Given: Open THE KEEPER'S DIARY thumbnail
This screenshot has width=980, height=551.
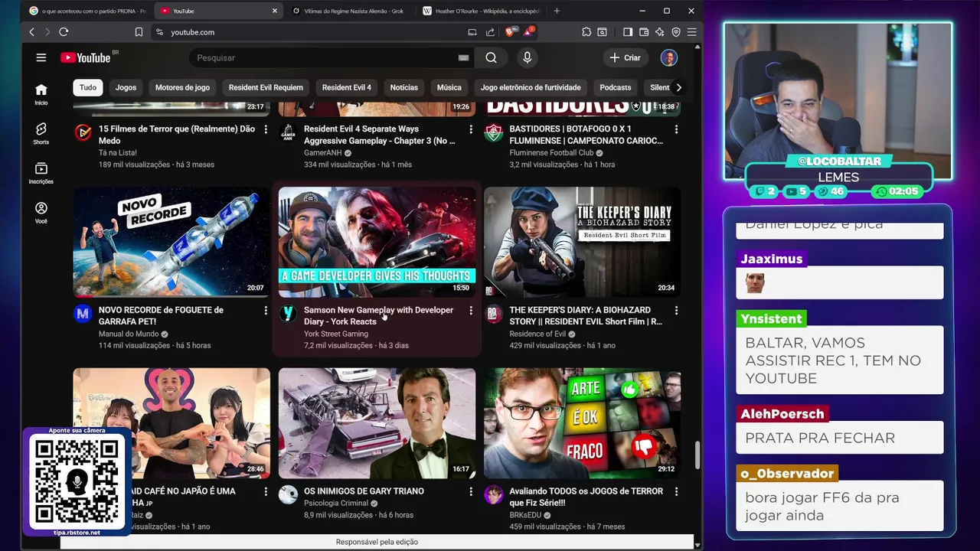Looking at the screenshot, I should tap(582, 242).
